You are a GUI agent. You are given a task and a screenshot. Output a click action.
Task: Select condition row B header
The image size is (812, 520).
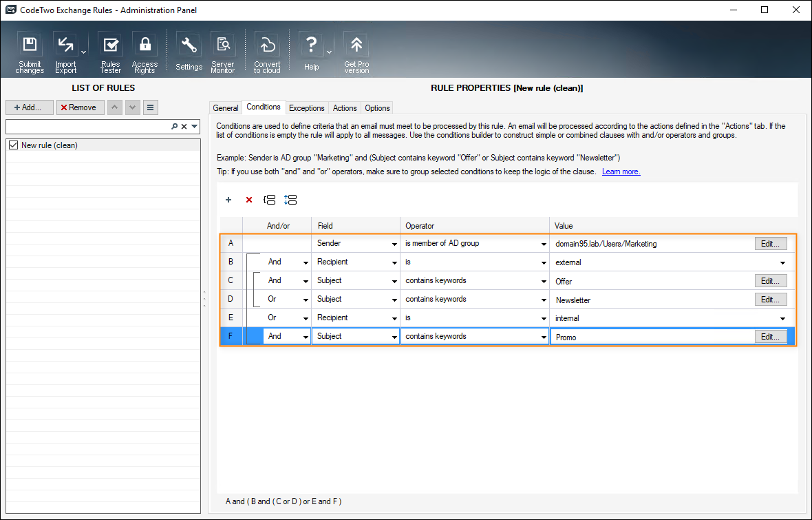[231, 262]
